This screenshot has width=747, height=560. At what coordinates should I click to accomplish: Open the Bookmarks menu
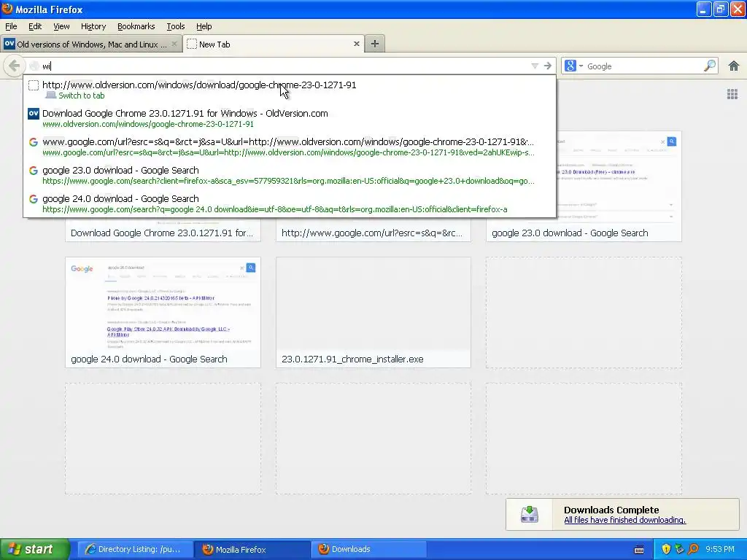136,26
